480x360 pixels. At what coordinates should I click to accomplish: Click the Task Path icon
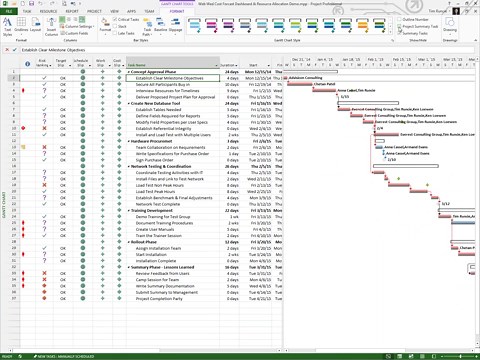pyautogui.click(x=147, y=27)
